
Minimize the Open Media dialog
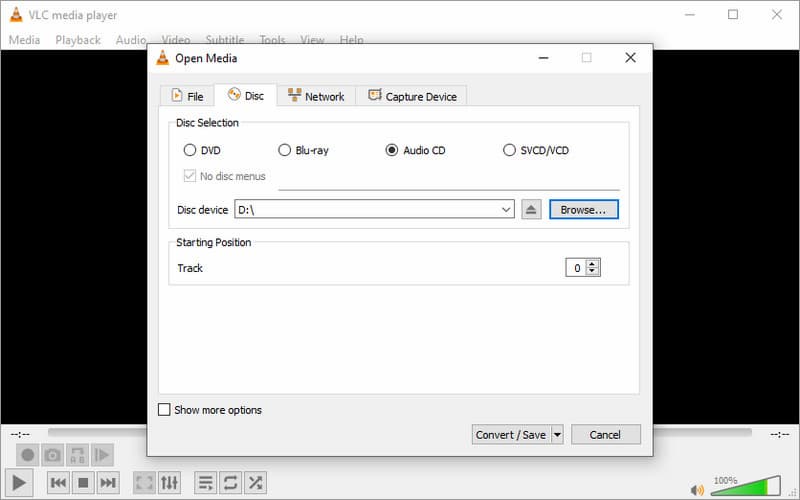pyautogui.click(x=543, y=58)
